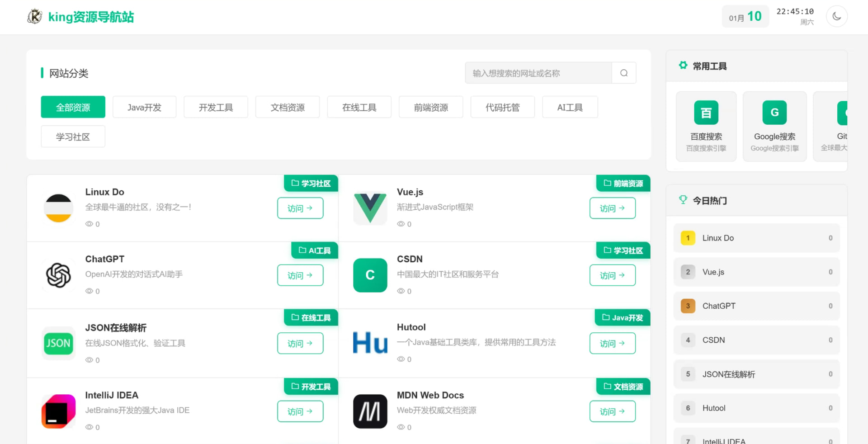Click the Vue.js logo icon
The height and width of the screenshot is (444, 868).
tap(370, 208)
